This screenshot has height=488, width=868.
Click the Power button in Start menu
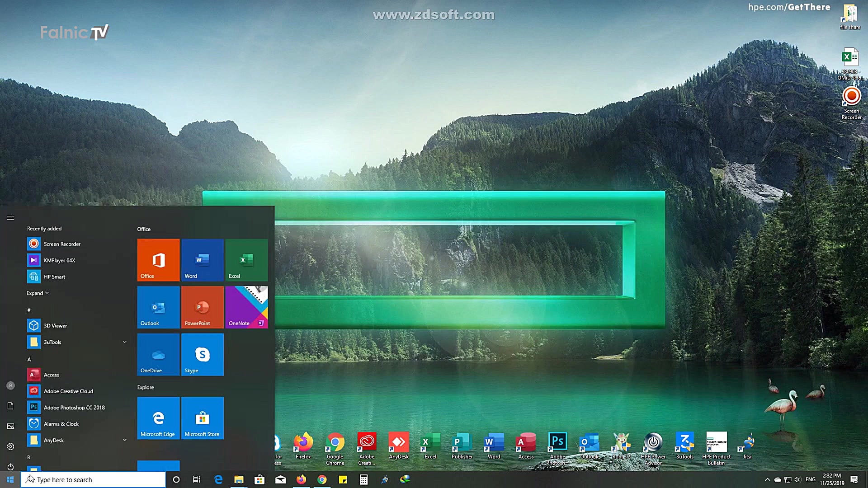(10, 467)
